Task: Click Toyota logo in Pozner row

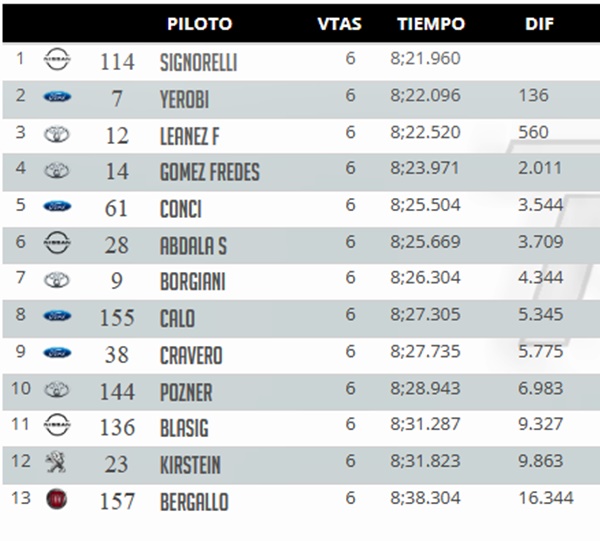Action: coord(57,390)
